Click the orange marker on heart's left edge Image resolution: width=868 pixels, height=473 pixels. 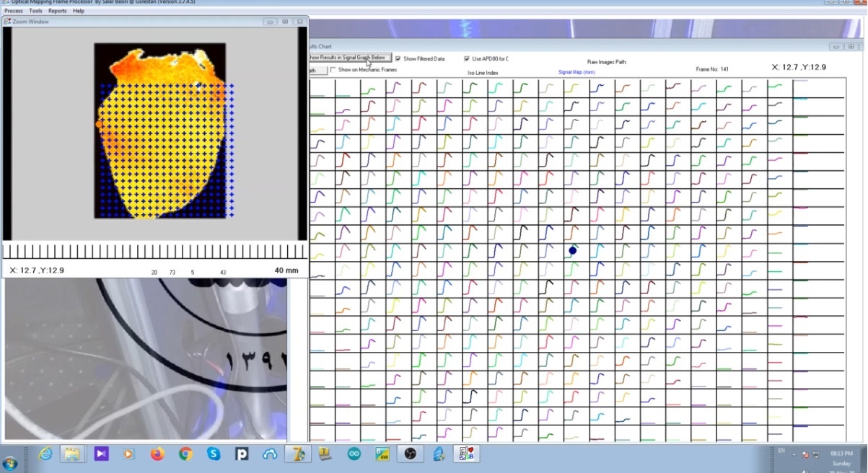pyautogui.click(x=99, y=124)
